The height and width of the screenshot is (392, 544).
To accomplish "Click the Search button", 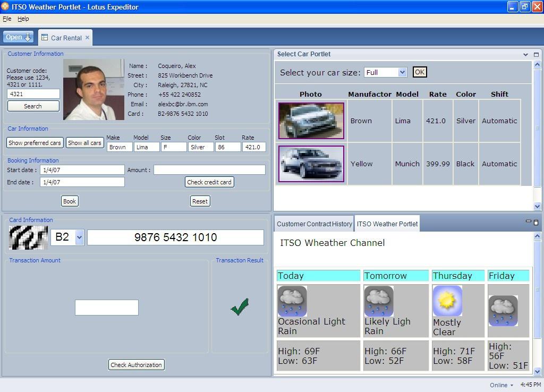I will pyautogui.click(x=33, y=106).
